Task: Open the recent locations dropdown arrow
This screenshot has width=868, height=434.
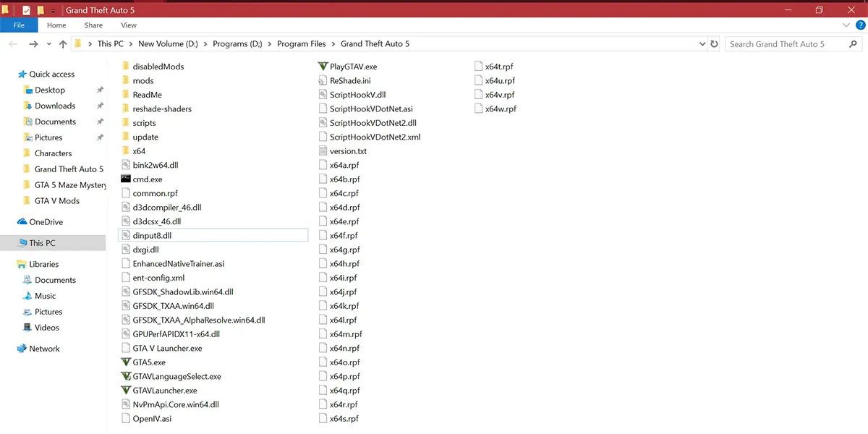Action: point(49,44)
